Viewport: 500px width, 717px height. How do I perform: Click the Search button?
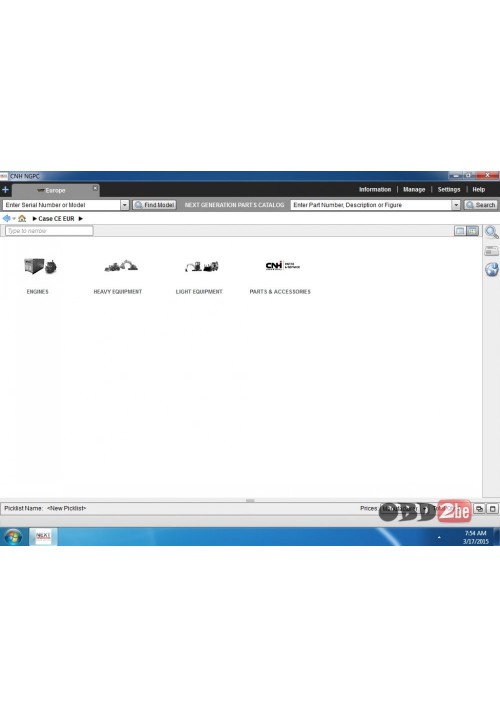480,205
